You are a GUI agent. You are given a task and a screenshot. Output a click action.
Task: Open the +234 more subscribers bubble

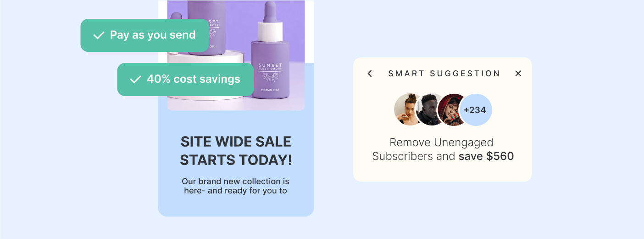[x=475, y=110]
